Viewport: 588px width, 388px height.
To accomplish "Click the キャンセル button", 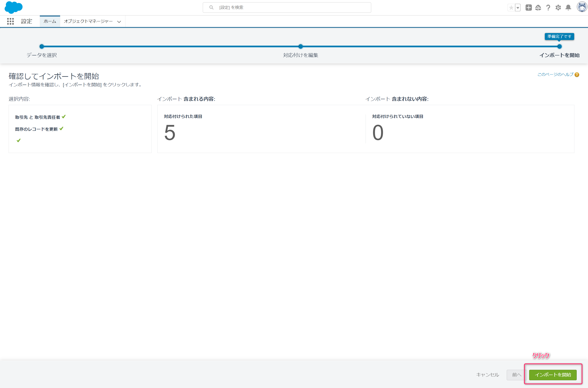I will tap(487, 375).
